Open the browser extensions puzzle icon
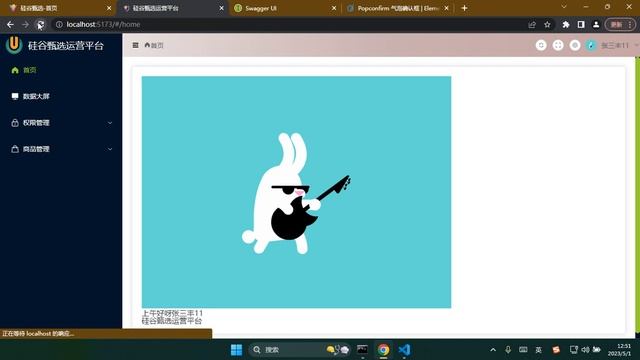Image resolution: width=640 pixels, height=360 pixels. click(x=566, y=24)
